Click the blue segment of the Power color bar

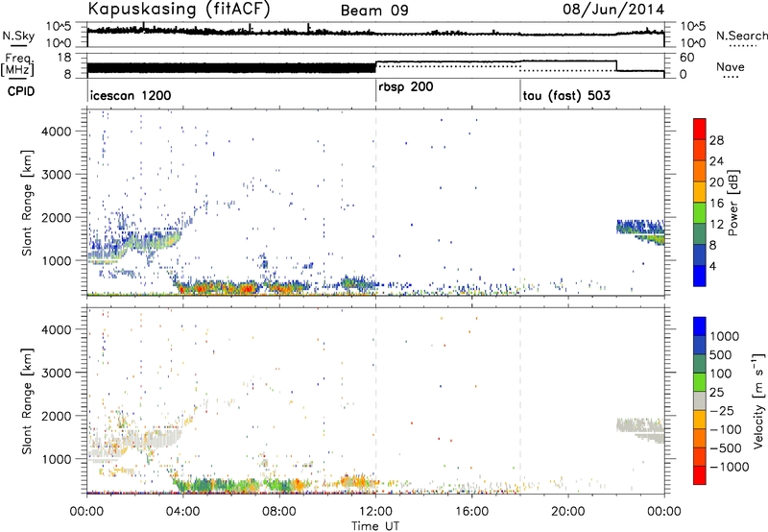click(700, 276)
